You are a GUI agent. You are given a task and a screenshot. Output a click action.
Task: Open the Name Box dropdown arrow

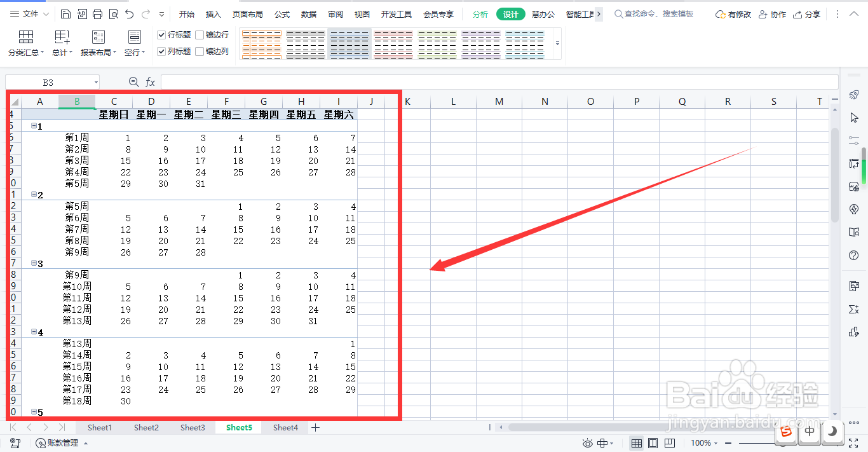coord(96,83)
